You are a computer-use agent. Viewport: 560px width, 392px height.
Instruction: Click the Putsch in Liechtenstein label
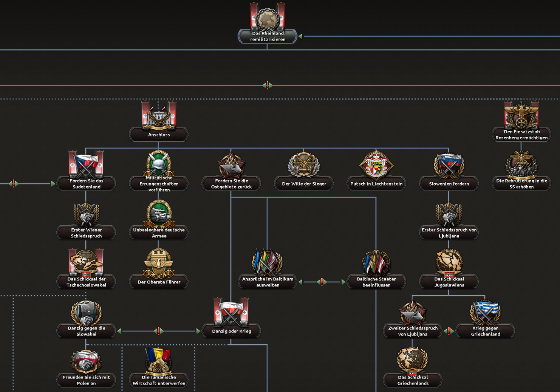click(376, 184)
